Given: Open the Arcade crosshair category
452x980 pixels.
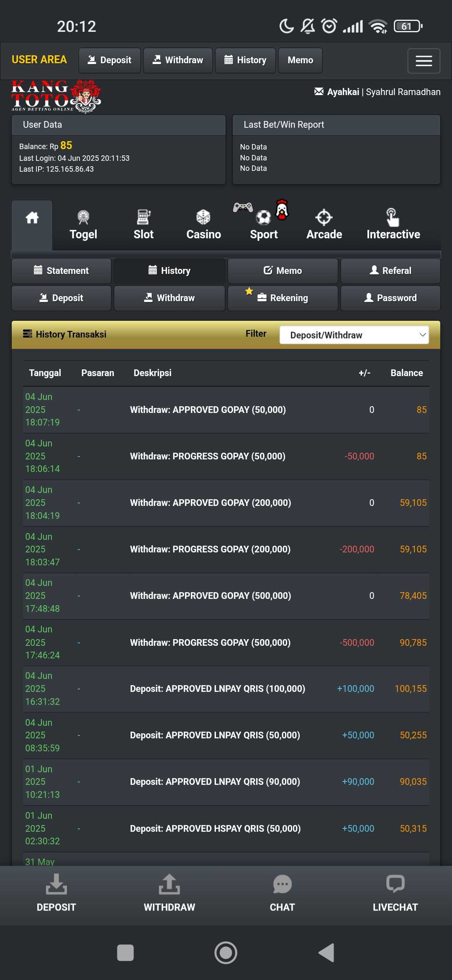Looking at the screenshot, I should (324, 225).
